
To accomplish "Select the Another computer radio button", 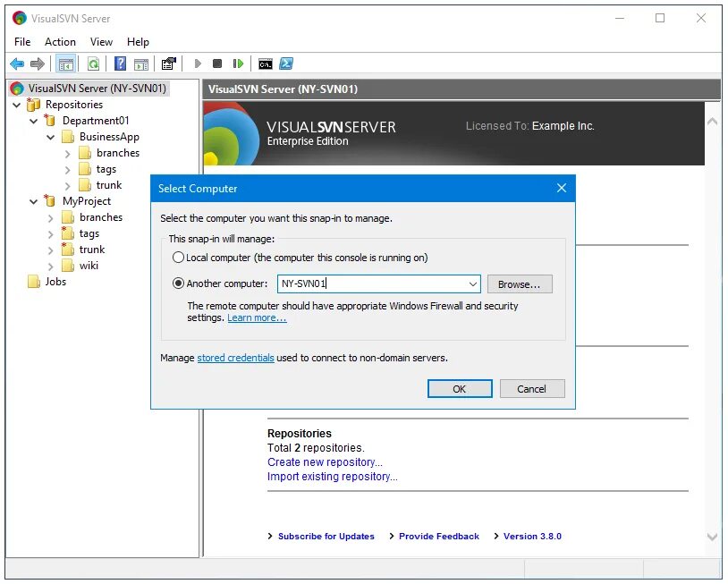I will [178, 284].
